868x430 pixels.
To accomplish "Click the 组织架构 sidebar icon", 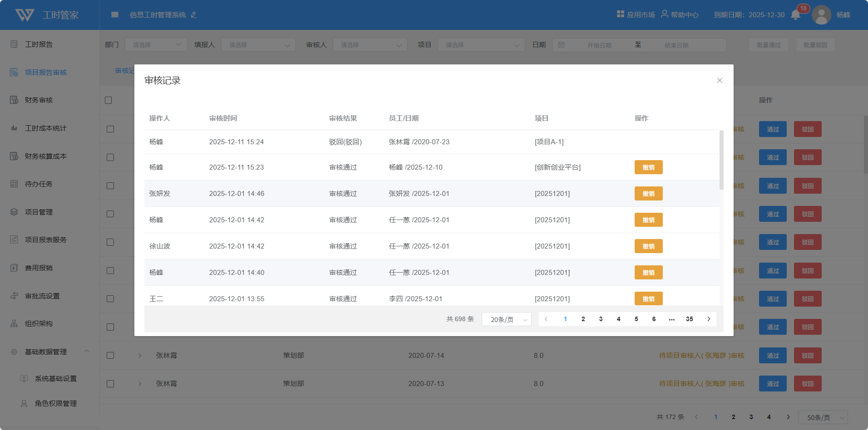I will [14, 324].
